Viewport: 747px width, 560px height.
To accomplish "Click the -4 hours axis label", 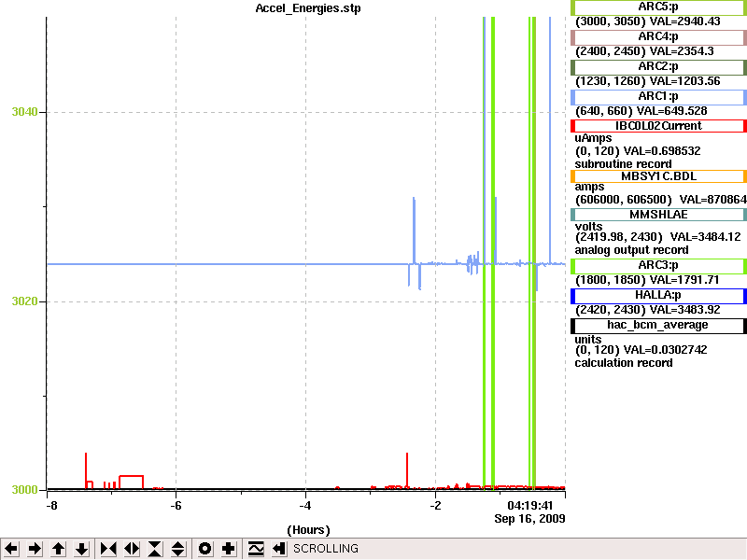I will click(305, 506).
